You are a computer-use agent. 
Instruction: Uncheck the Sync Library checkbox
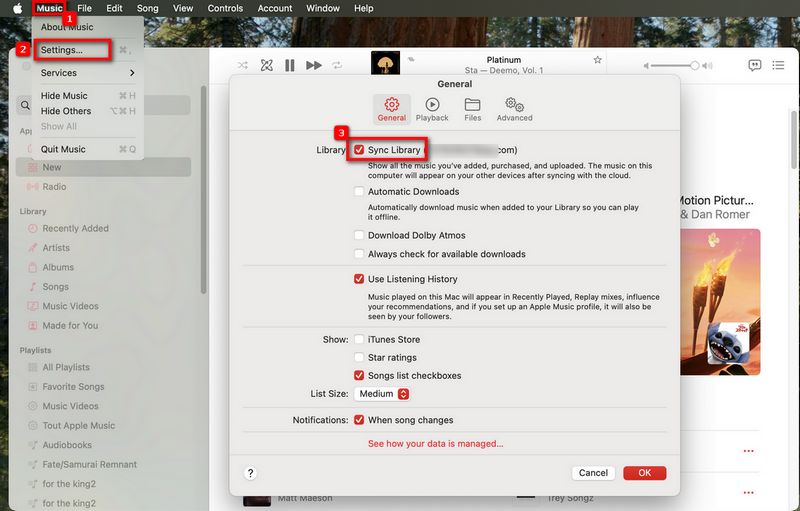point(359,149)
